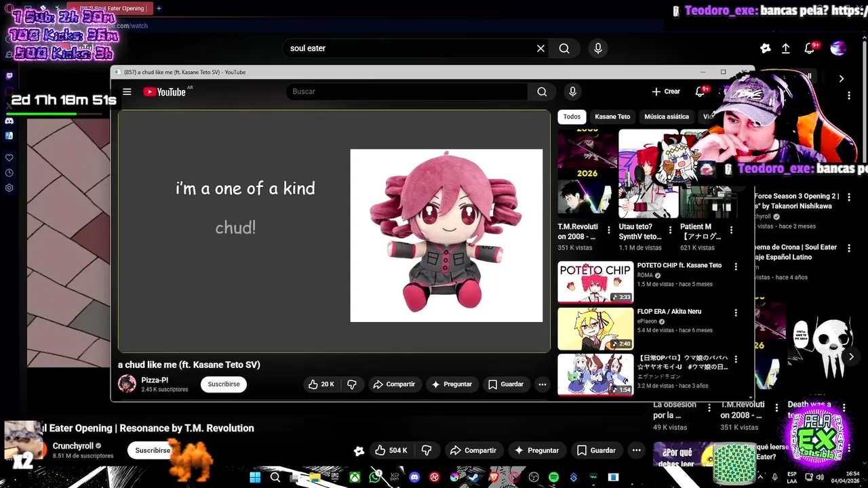The height and width of the screenshot is (488, 868).
Task: Open FLOP ERA / Akita Neru thumbnail
Action: (595, 328)
